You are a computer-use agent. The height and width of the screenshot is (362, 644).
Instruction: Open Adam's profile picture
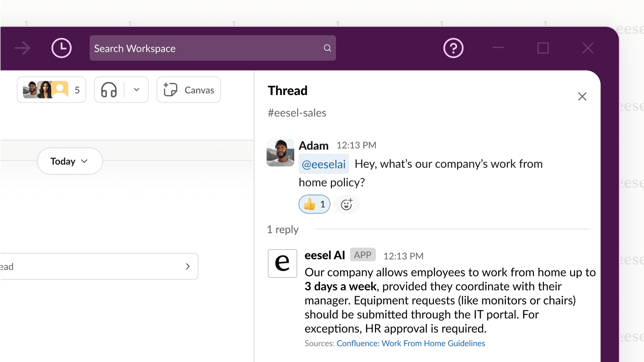point(280,153)
